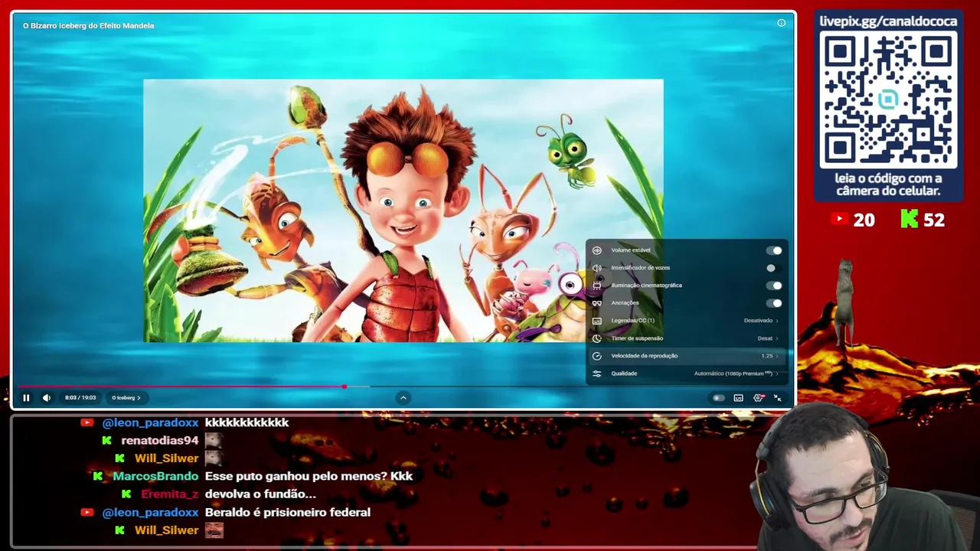This screenshot has height=551, width=980.
Task: Click the livepix.gg/canaldococa link text
Action: (888, 21)
